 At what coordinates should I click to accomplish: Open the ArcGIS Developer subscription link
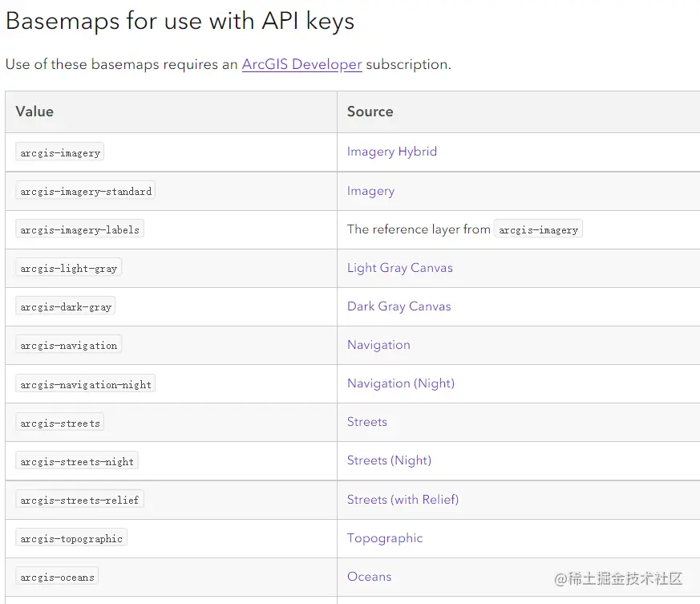tap(301, 64)
